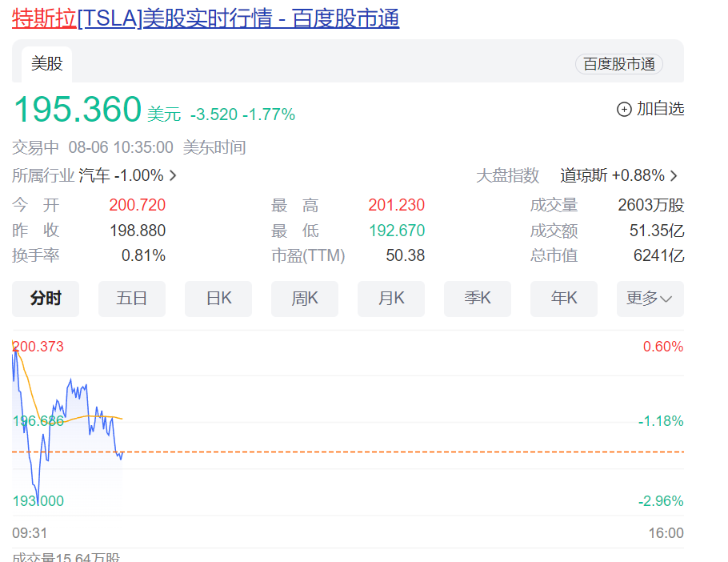728x562 pixels.
Task: Click the change value -3.520 -1.77%
Action: 243,114
